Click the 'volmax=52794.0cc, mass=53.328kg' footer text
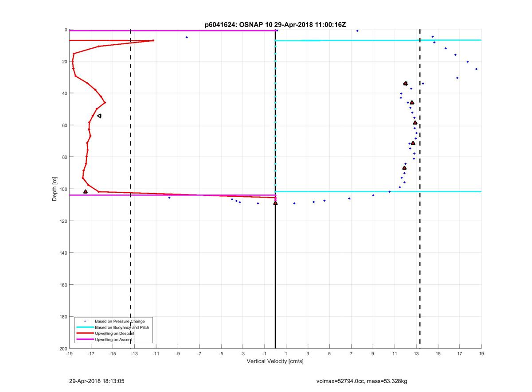The height and width of the screenshot is (392, 532). click(361, 381)
